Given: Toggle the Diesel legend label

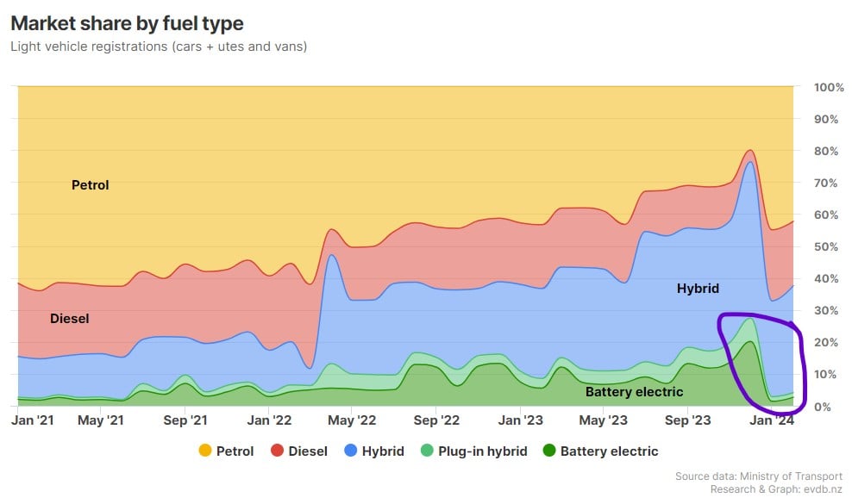Looking at the screenshot, I should click(x=307, y=451).
